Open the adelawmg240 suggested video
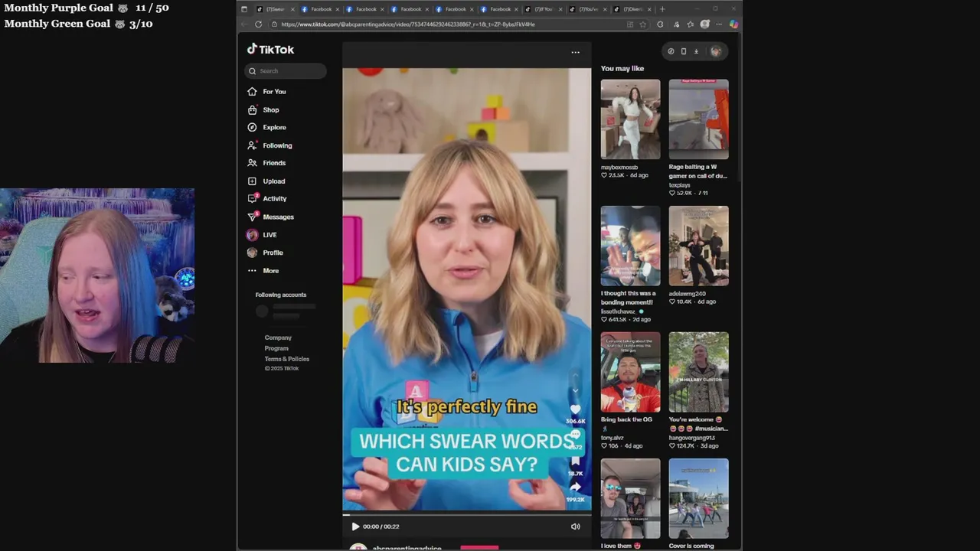The width and height of the screenshot is (980, 551). coord(698,246)
